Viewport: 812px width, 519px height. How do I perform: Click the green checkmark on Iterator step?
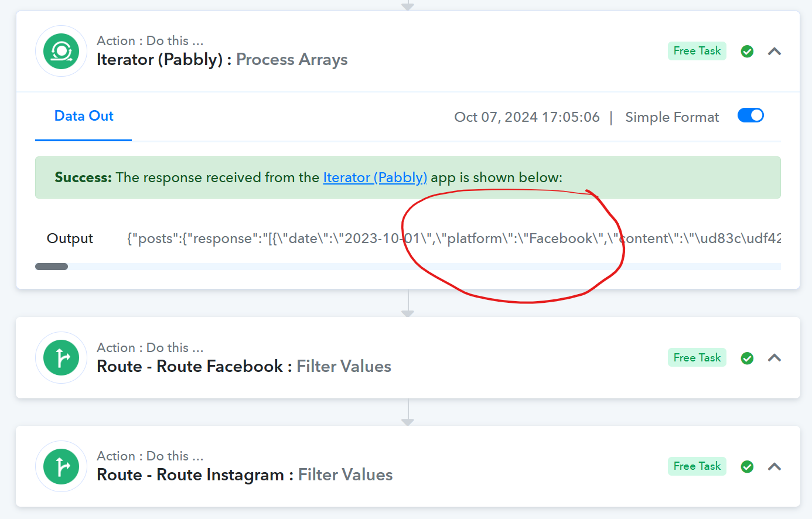click(x=747, y=52)
